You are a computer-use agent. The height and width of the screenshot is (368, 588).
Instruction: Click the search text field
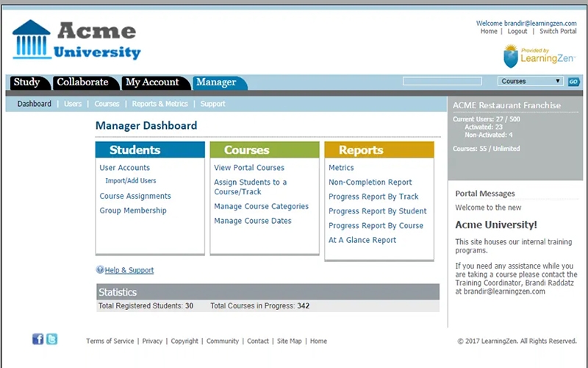click(442, 82)
